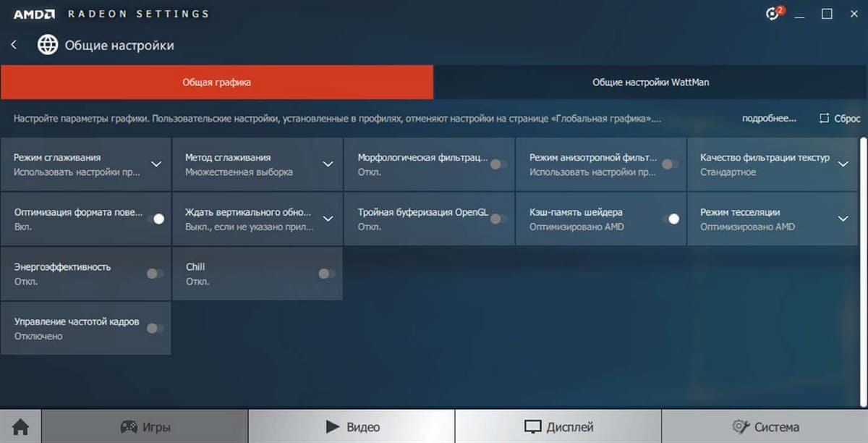The height and width of the screenshot is (443, 868).
Task: Click the подробнее... link
Action: [769, 119]
